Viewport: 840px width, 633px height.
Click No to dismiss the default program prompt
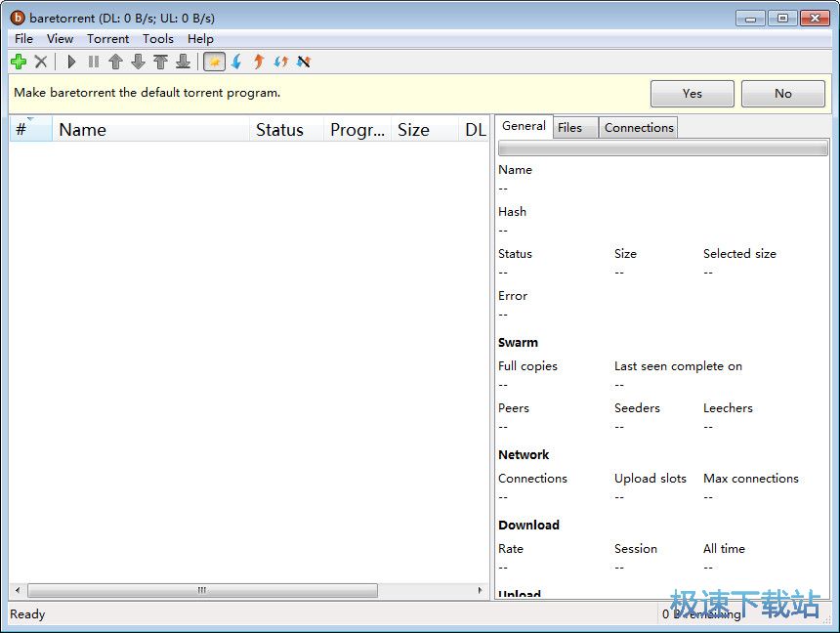pos(783,93)
